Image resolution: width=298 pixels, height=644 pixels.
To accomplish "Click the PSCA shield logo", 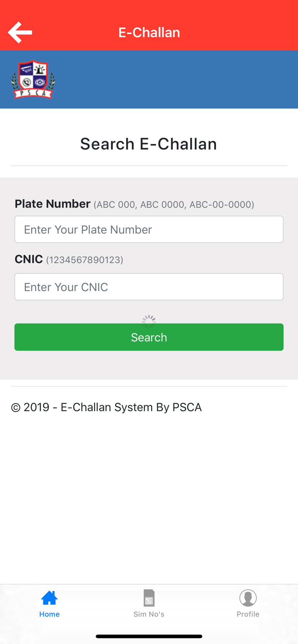I will pos(33,80).
